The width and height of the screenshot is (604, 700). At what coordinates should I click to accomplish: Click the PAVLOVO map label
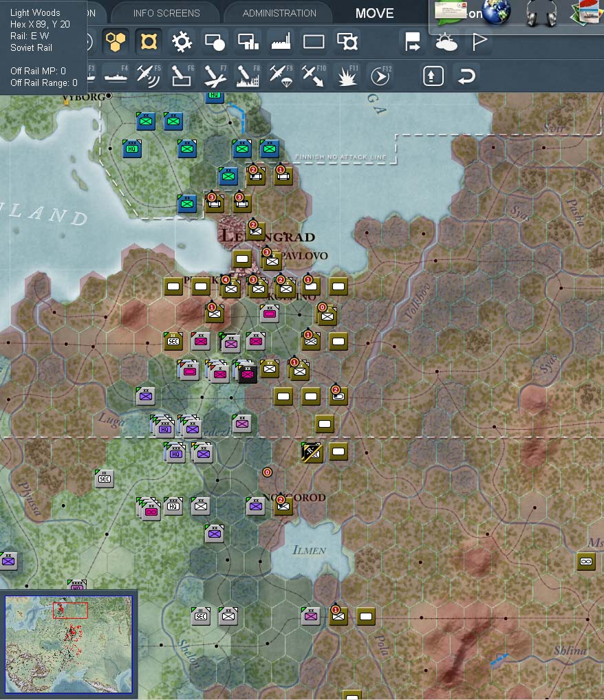[305, 256]
